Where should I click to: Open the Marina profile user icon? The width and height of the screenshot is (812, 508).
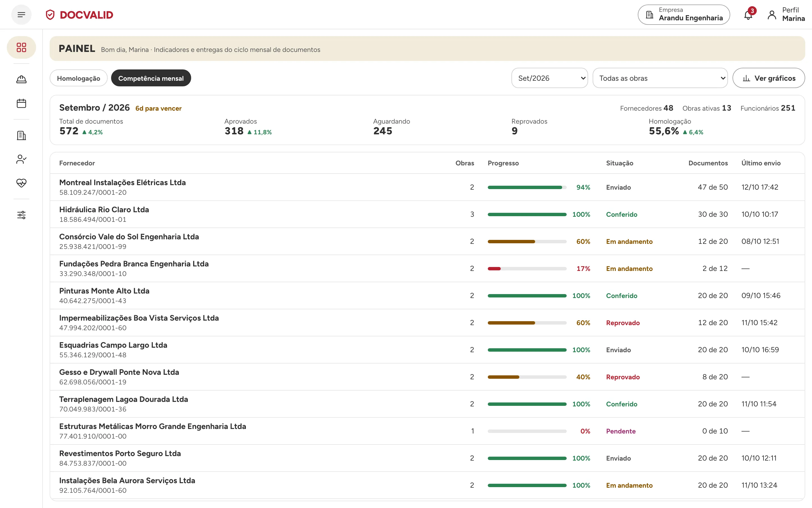coord(772,15)
